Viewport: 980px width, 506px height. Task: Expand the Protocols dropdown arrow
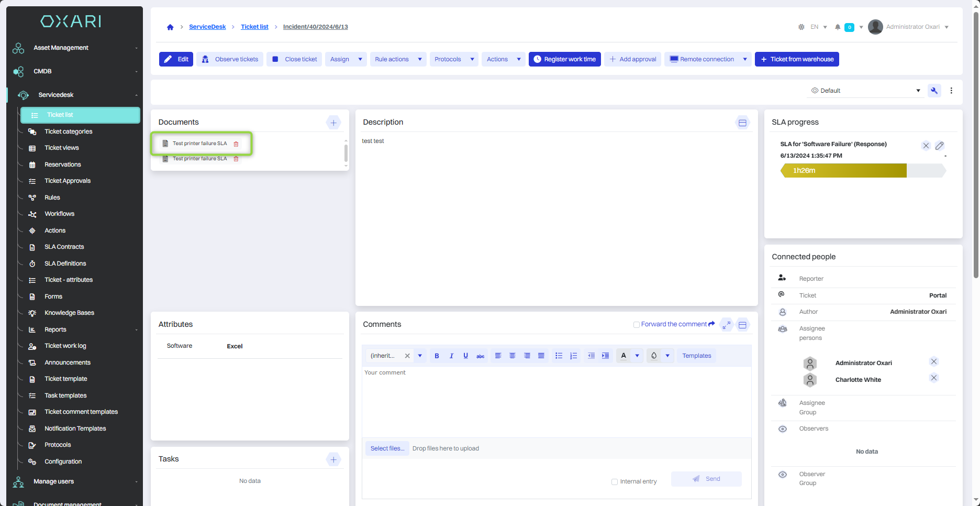(472, 59)
